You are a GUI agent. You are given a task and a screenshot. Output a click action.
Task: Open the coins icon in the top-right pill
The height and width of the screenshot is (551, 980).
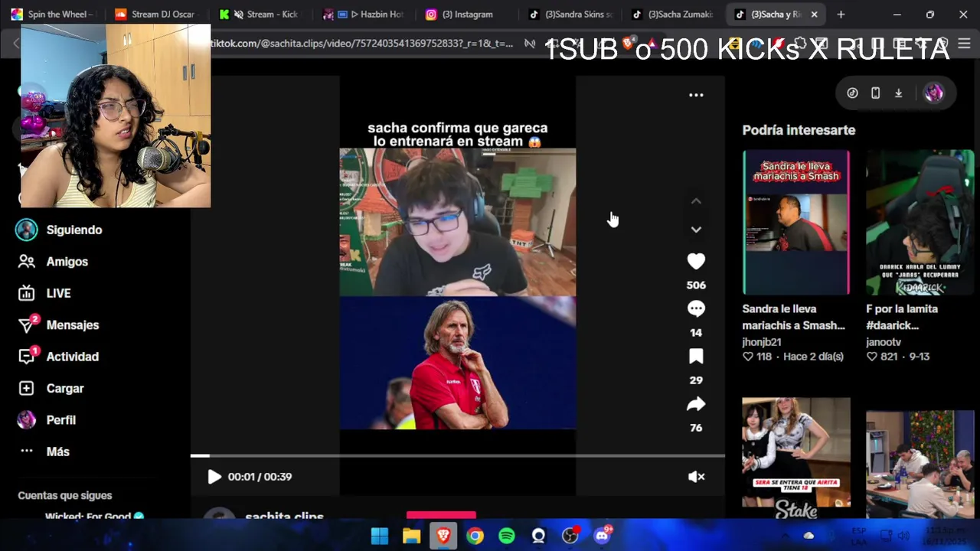[x=852, y=93]
